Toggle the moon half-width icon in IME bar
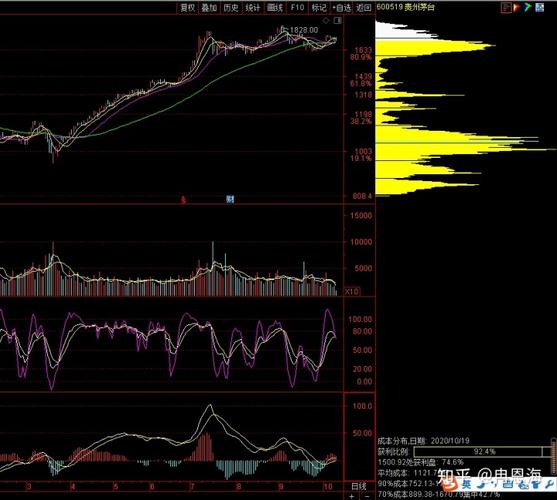Screen dimensions: 557x500 click(x=480, y=484)
